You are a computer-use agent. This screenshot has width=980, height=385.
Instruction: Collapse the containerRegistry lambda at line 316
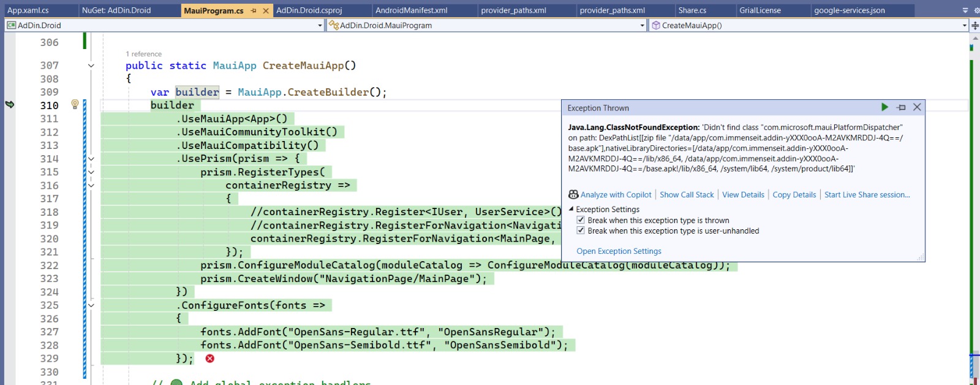(91, 185)
